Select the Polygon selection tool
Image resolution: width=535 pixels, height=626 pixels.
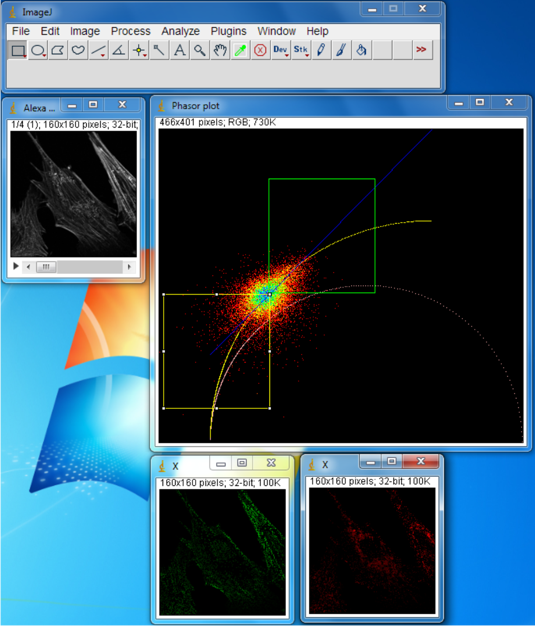coord(58,50)
